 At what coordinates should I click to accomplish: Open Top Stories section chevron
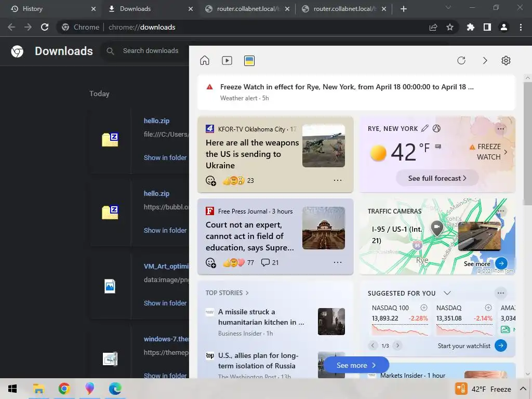click(247, 293)
